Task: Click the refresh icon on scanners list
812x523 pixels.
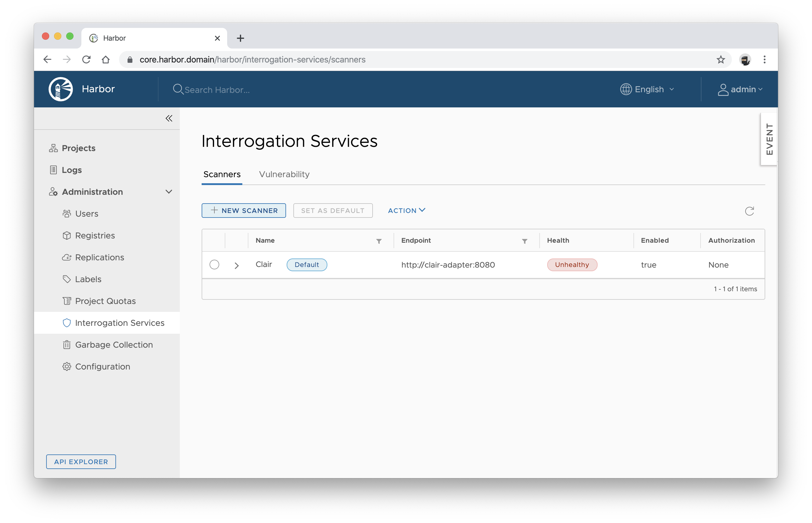Action: (750, 211)
